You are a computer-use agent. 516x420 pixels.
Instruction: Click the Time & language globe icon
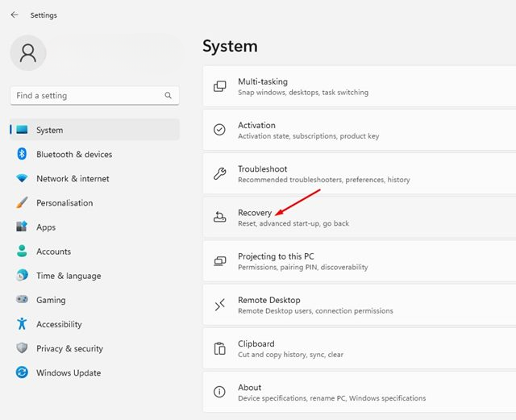point(22,275)
